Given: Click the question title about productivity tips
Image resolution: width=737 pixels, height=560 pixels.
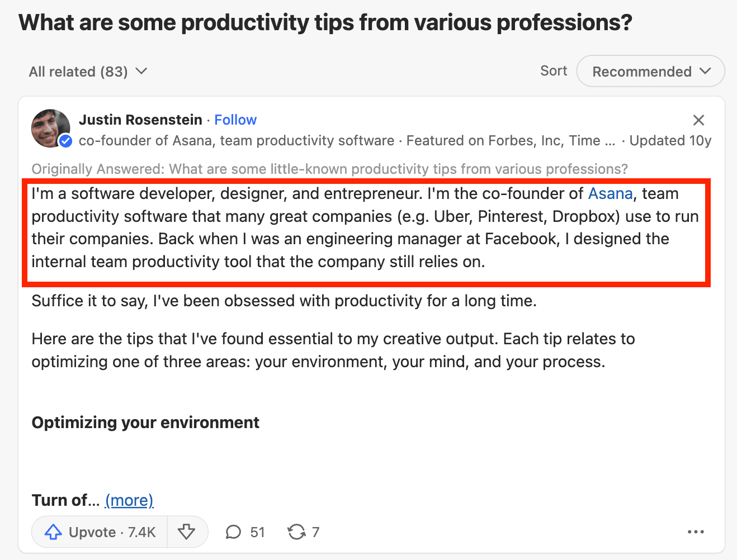Looking at the screenshot, I should click(x=325, y=23).
